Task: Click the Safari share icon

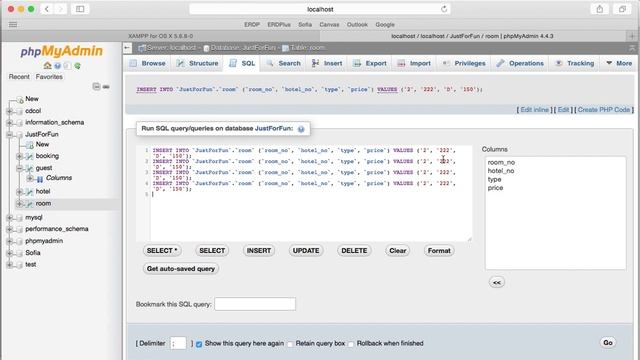Action: pyautogui.click(x=600, y=9)
